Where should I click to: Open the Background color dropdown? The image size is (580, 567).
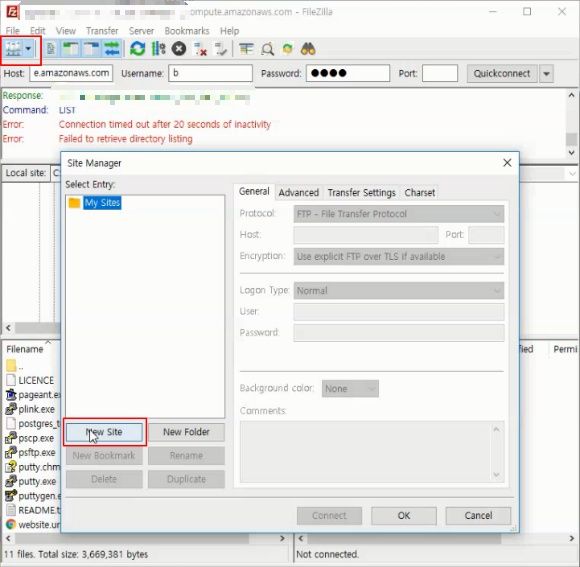(350, 388)
